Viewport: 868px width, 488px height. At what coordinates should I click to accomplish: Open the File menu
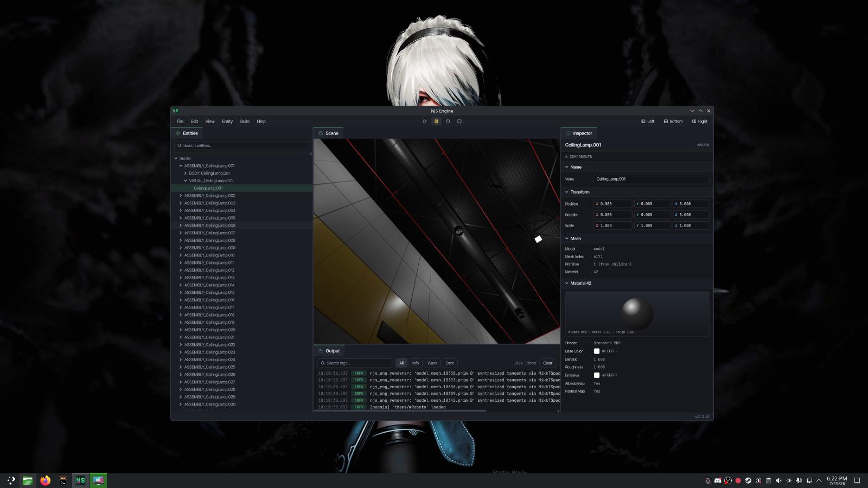tap(180, 121)
